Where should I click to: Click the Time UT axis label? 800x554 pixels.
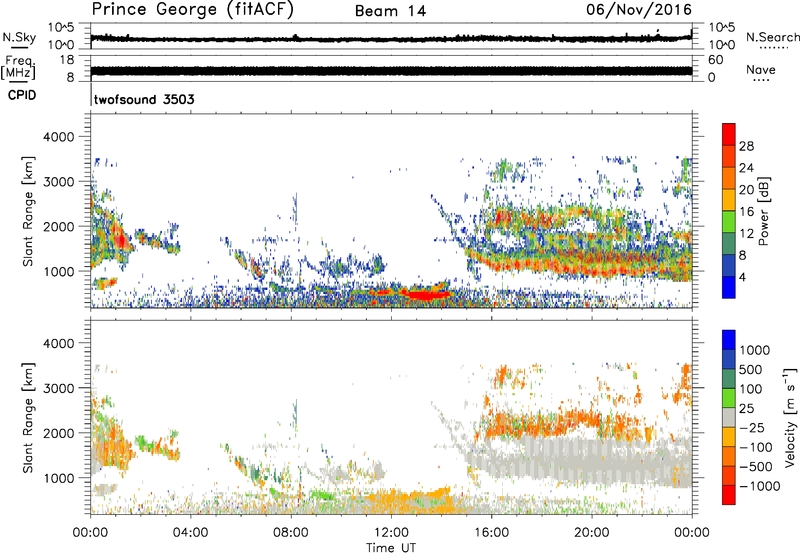(x=391, y=548)
